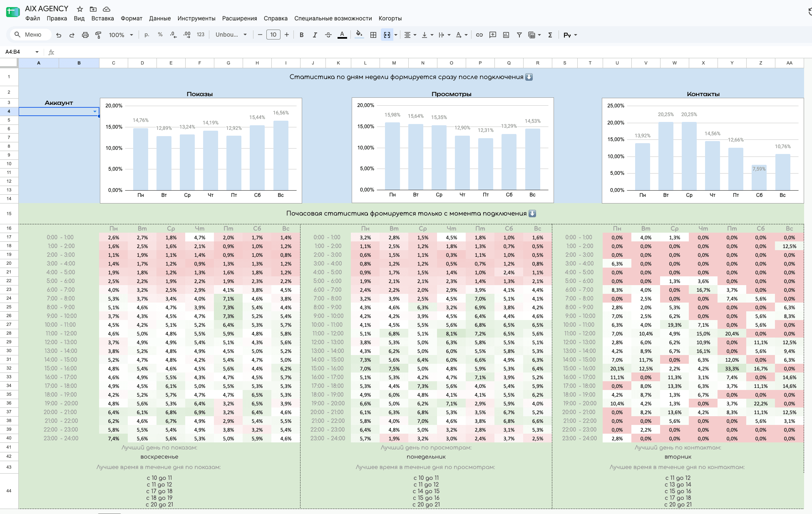Open the borders tool

[x=373, y=35]
